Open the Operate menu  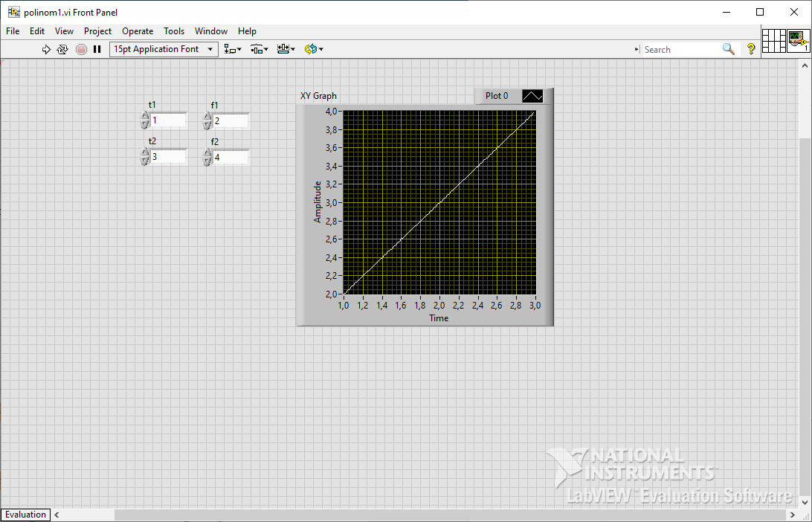pyautogui.click(x=138, y=31)
